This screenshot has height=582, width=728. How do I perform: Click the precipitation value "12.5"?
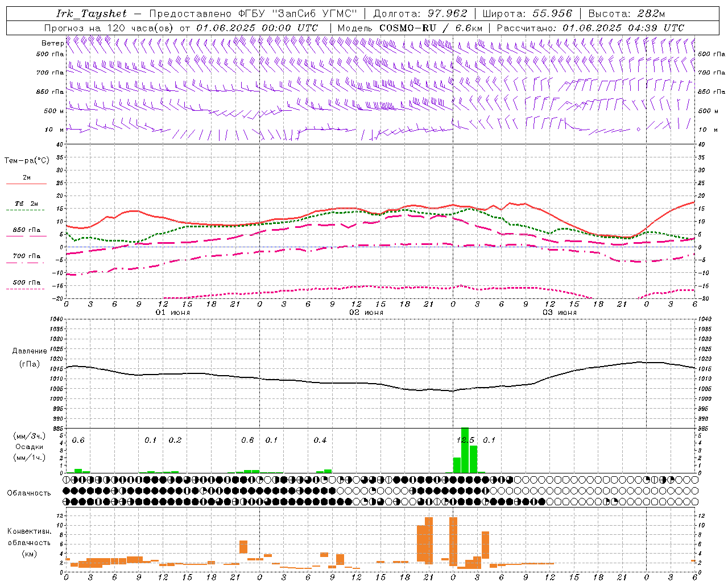[x=465, y=440]
